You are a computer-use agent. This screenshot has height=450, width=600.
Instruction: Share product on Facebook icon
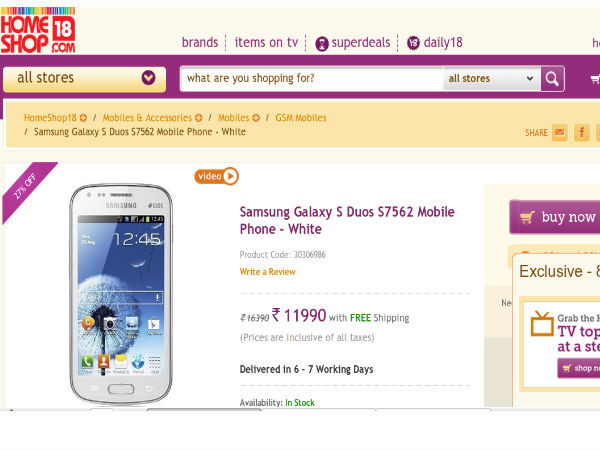[581, 133]
